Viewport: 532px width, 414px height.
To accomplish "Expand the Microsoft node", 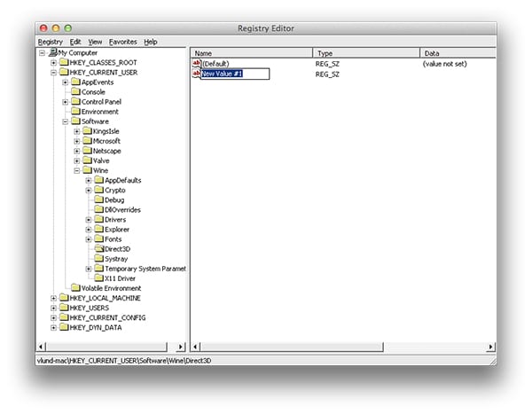I will point(76,141).
